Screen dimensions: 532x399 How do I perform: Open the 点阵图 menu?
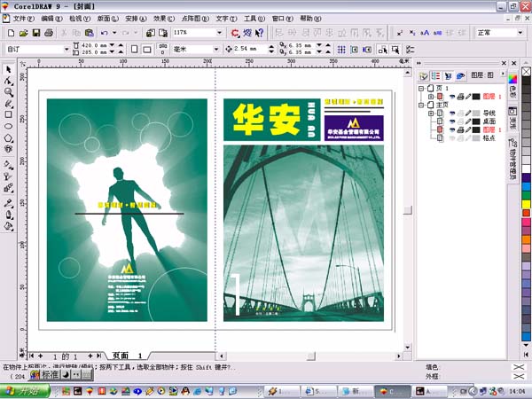pyautogui.click(x=195, y=19)
